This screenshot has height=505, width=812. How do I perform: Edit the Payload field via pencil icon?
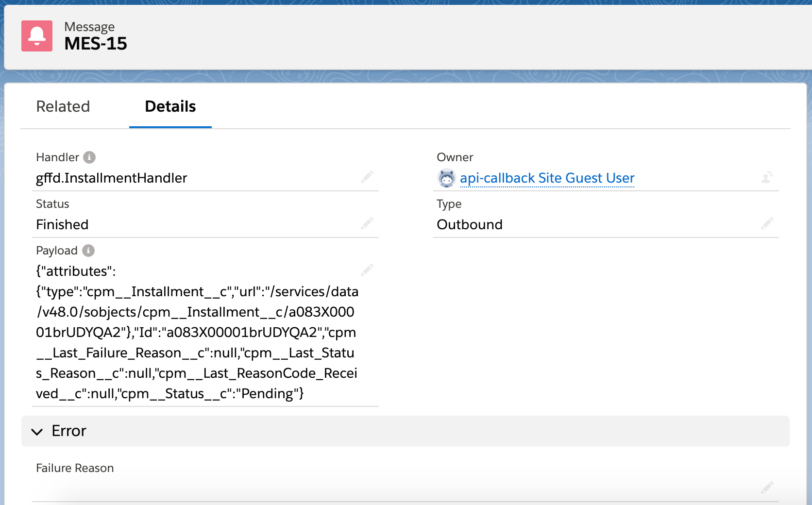click(x=367, y=270)
